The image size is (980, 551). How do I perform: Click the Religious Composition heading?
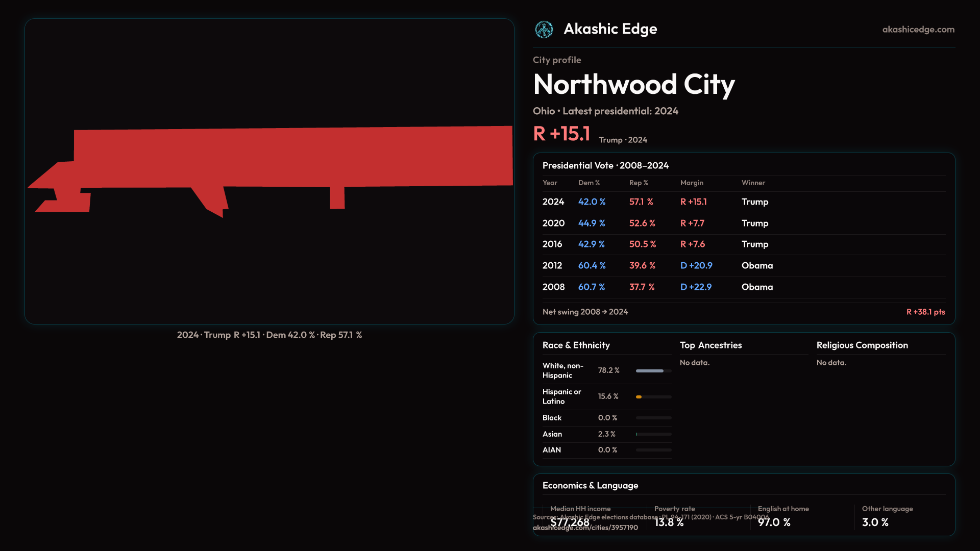[862, 345]
